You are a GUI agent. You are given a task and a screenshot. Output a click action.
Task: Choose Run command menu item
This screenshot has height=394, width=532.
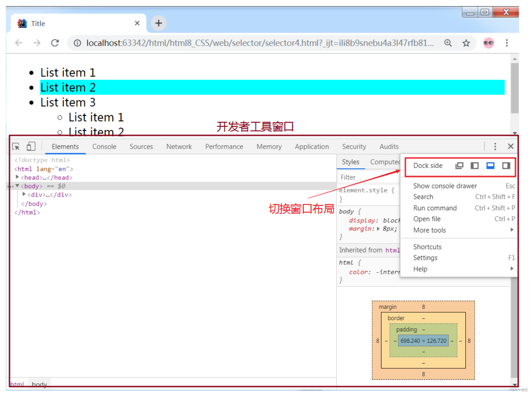(459, 208)
